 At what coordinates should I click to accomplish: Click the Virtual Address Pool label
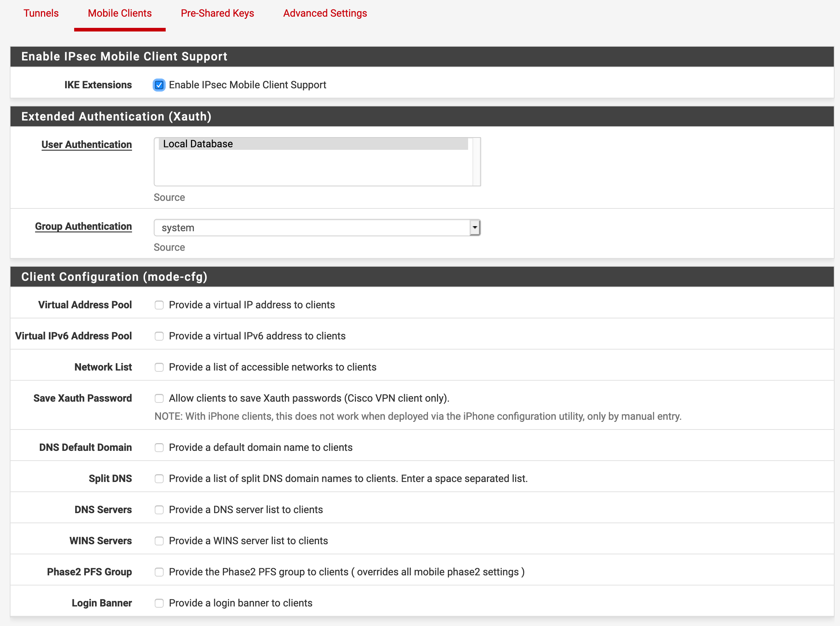point(85,305)
